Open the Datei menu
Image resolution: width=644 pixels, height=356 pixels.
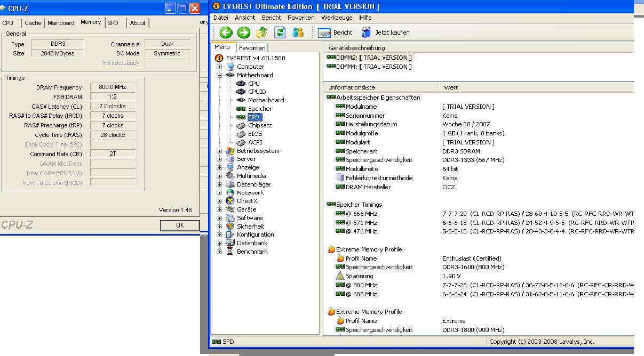(x=220, y=18)
